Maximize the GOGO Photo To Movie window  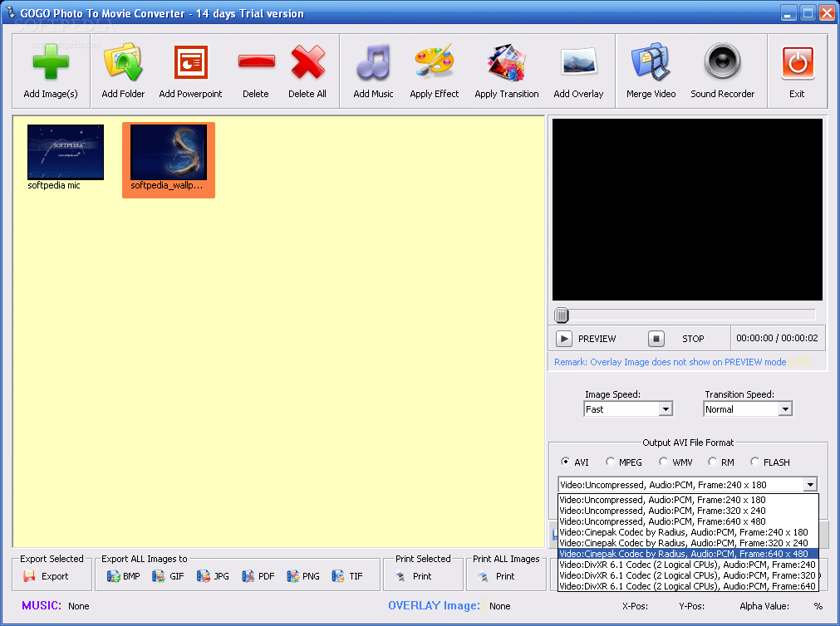(808, 12)
